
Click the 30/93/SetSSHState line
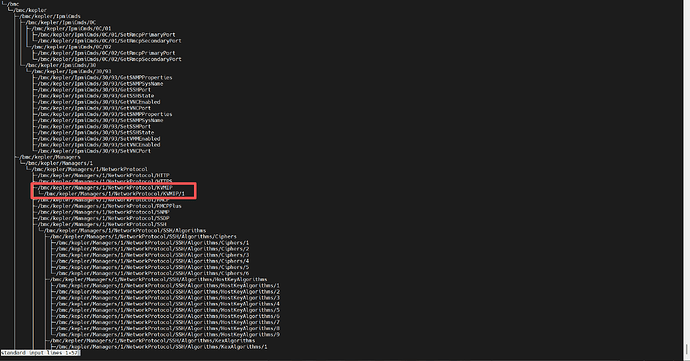coord(96,133)
